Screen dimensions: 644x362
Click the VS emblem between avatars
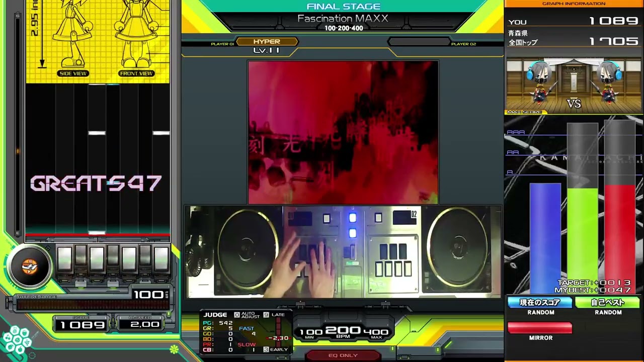[x=574, y=104]
